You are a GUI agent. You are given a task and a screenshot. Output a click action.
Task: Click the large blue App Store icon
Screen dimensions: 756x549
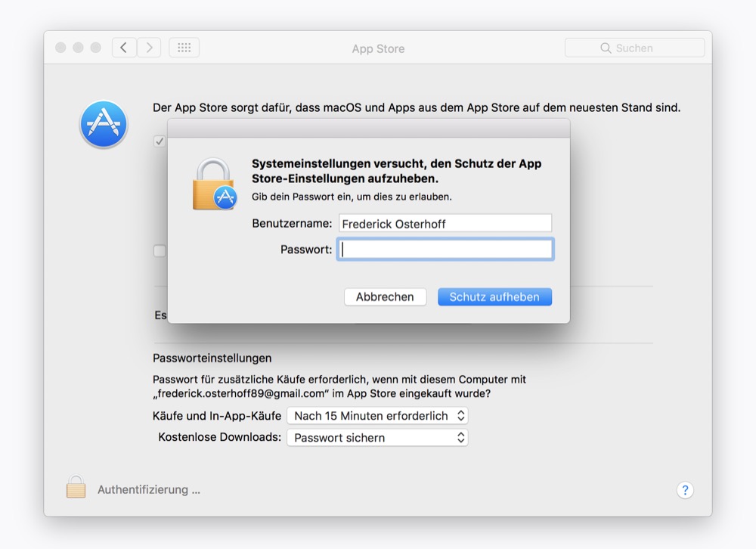(104, 124)
